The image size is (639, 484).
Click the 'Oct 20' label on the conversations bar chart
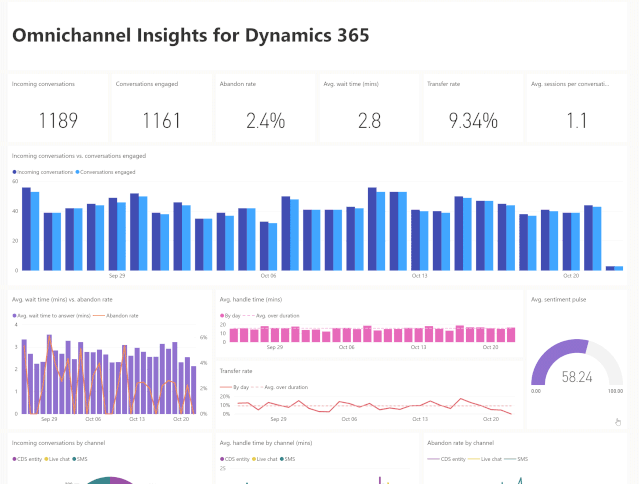[571, 276]
